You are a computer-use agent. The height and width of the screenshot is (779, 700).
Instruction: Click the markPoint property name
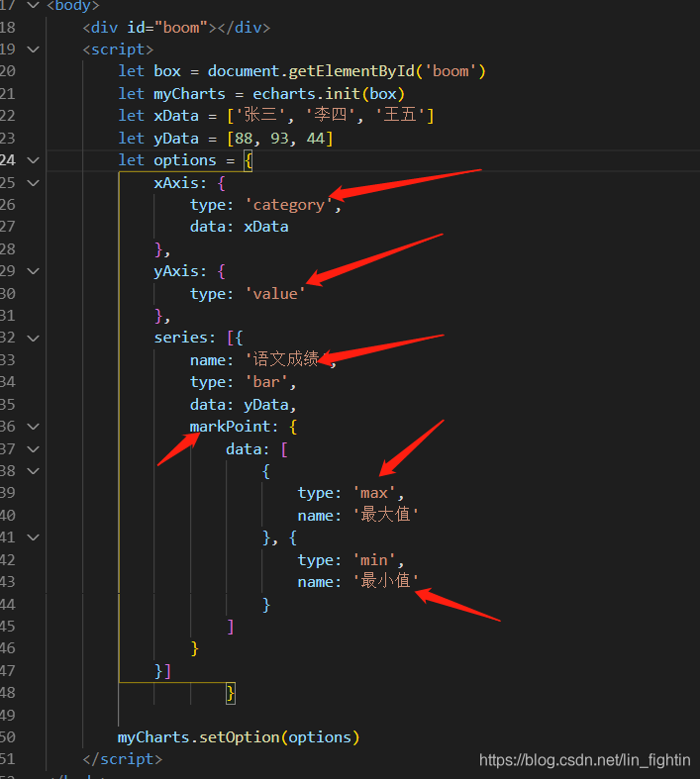[230, 427]
